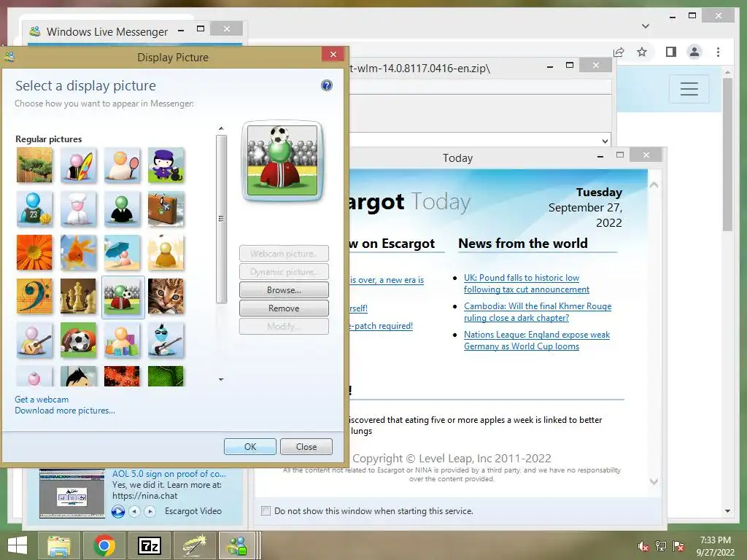This screenshot has height=560, width=747.
Task: Click the muted volume tray icon
Action: coord(643,546)
